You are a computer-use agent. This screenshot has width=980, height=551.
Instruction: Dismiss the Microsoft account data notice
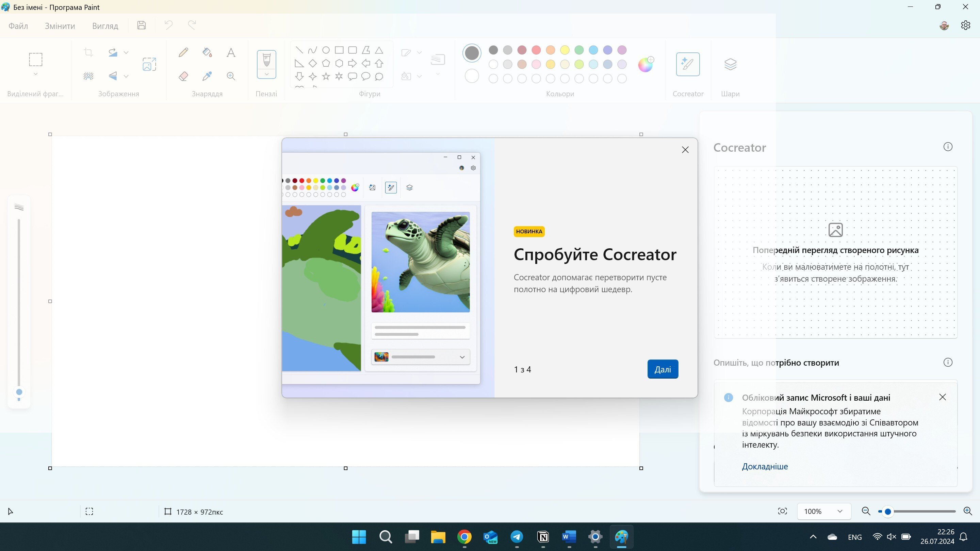coord(942,397)
